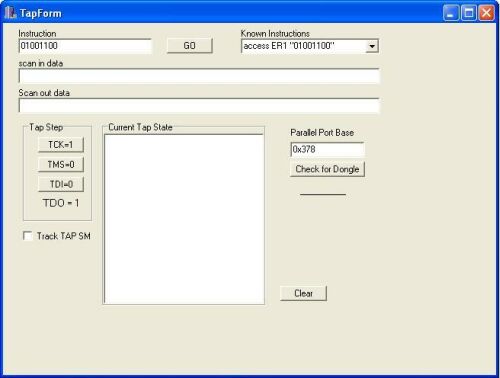This screenshot has height=378, width=500.
Task: Click the Known Instructions label
Action: (x=275, y=34)
